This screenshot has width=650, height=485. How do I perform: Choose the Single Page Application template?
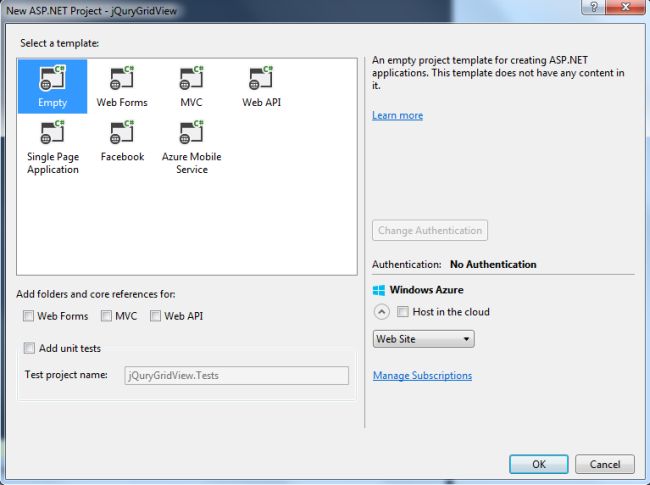53,147
